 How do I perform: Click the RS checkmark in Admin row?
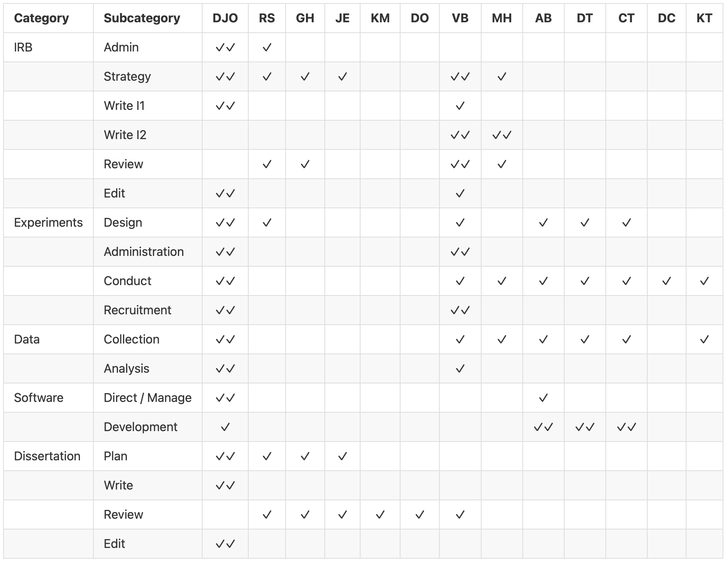point(267,48)
